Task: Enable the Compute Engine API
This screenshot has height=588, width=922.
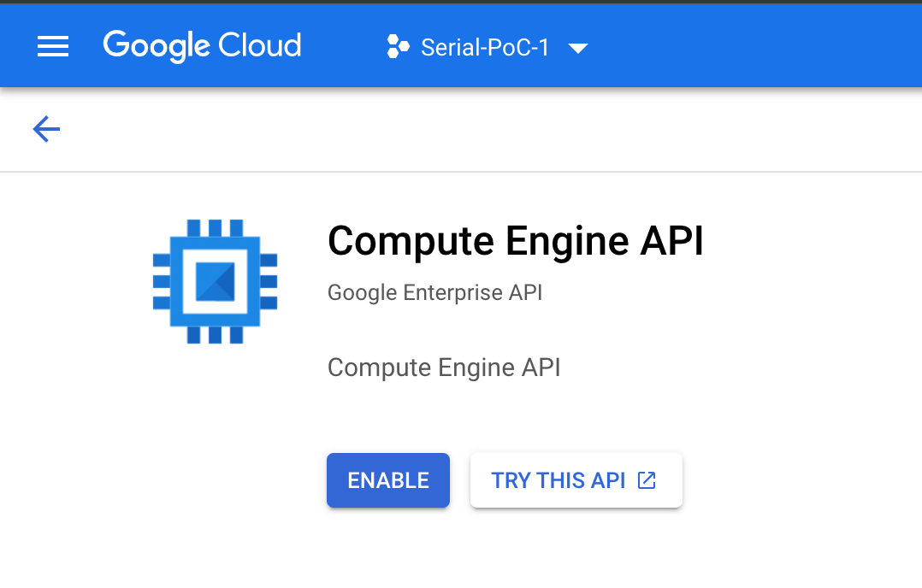Action: tap(388, 480)
